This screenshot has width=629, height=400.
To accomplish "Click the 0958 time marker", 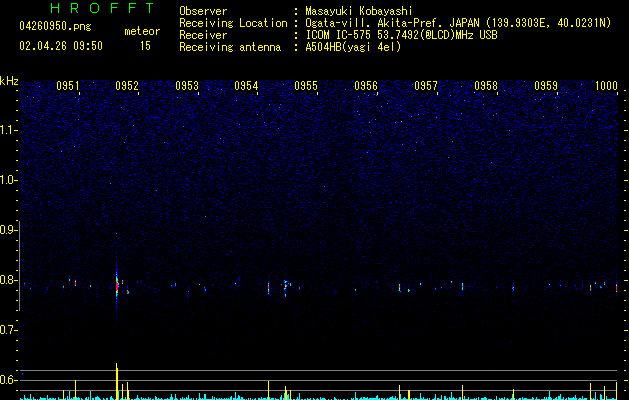I will click(486, 86).
